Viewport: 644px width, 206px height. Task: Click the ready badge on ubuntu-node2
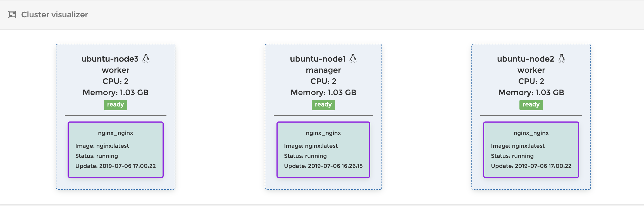pos(531,105)
